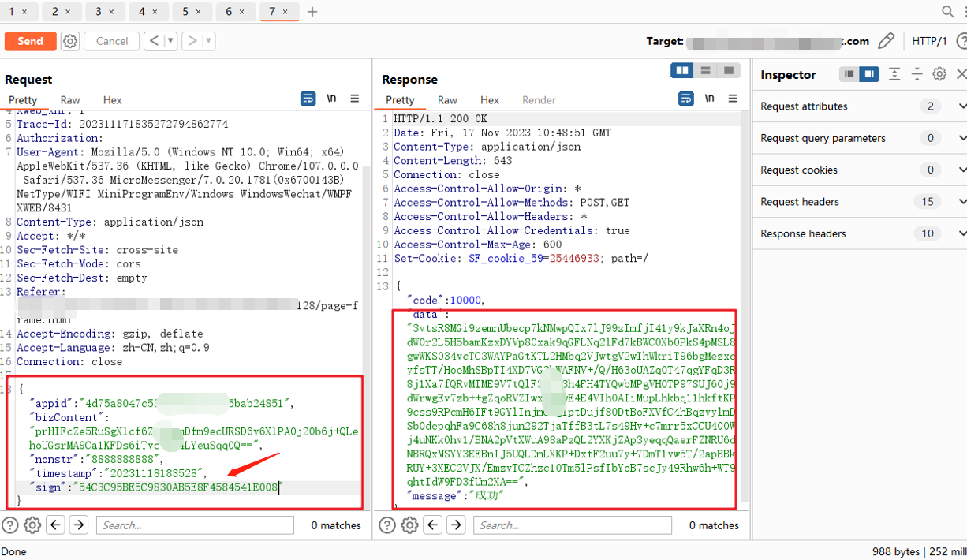The width and height of the screenshot is (967, 560).
Task: Choose tabbed combined layout
Action: [x=728, y=71]
